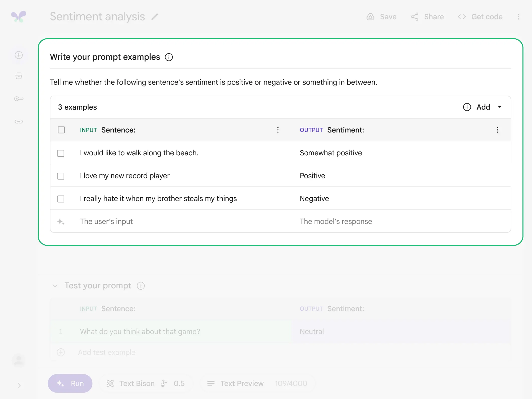The image size is (532, 399).
Task: Open the info tooltip next to prompt examples
Action: (x=169, y=57)
